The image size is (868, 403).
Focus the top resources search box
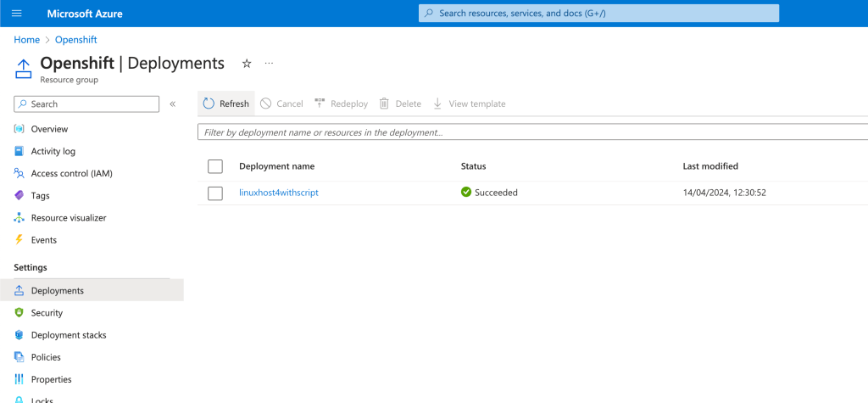tap(598, 14)
